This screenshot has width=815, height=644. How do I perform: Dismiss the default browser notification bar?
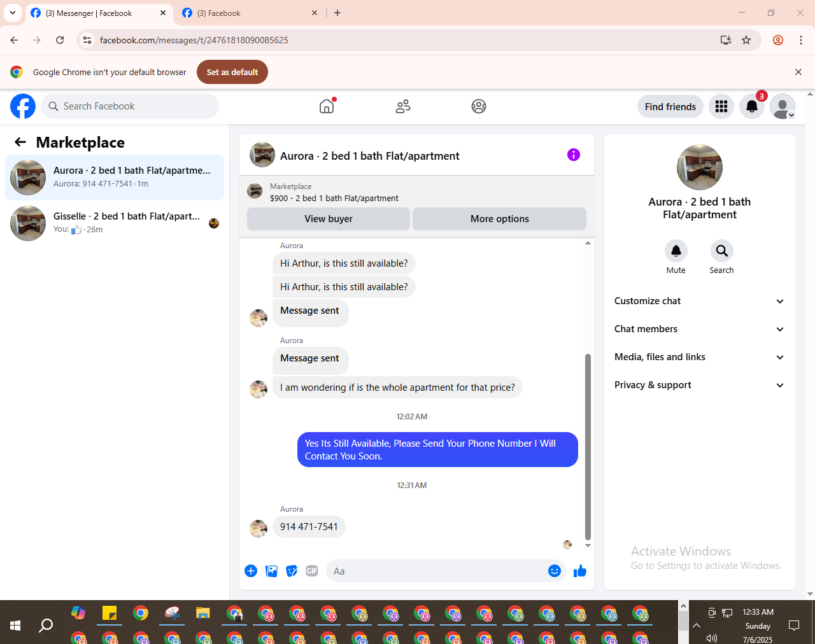click(x=798, y=72)
